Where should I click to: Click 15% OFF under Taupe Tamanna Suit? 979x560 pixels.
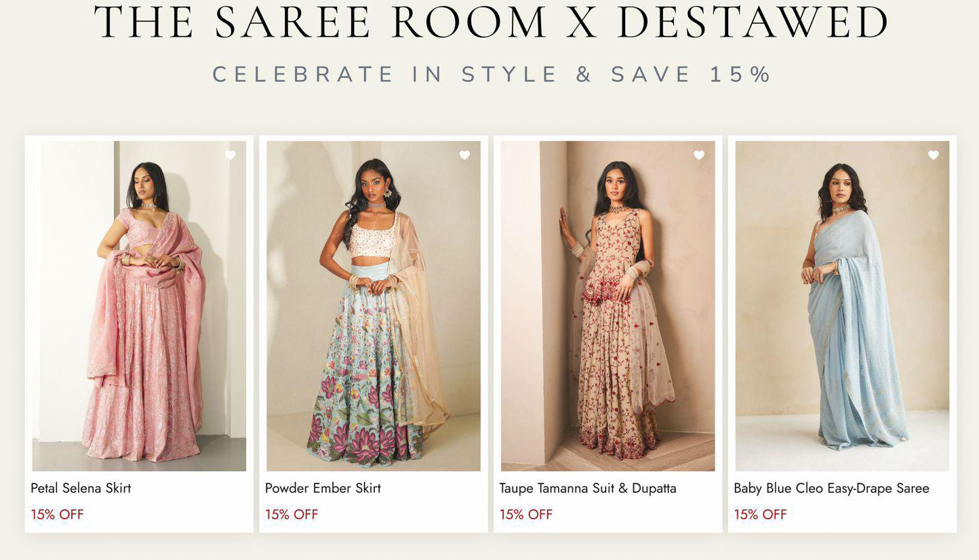coord(526,515)
